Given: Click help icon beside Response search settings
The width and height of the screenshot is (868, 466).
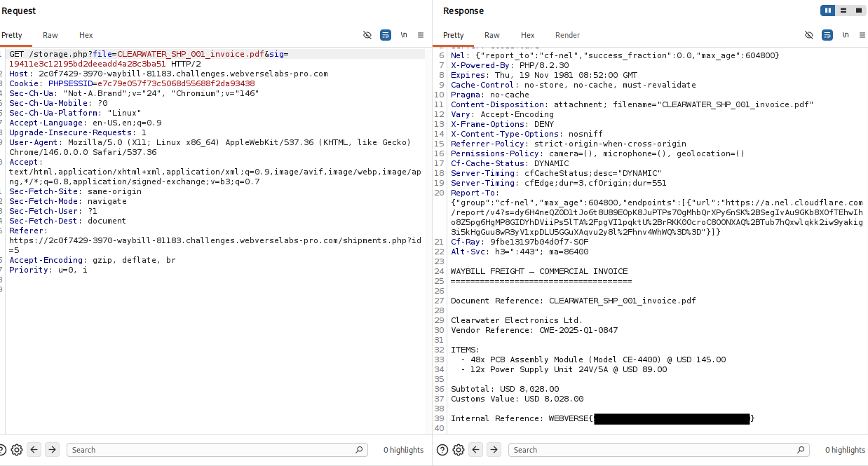Looking at the screenshot, I should click(x=441, y=450).
